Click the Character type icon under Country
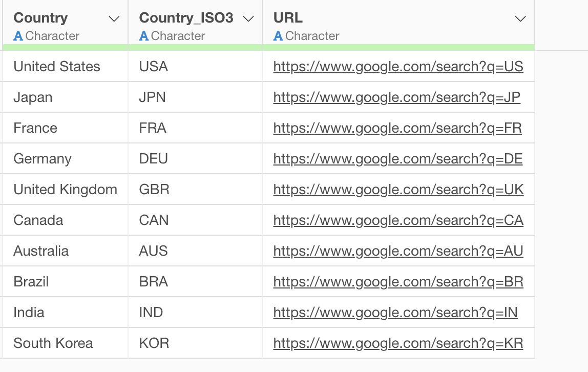Screen dimensions: 588x372 tap(18, 36)
